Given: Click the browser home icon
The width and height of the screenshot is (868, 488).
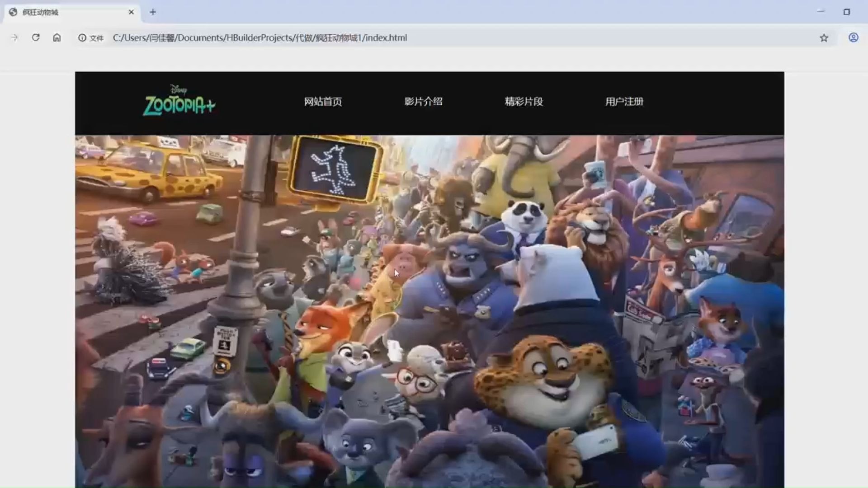Looking at the screenshot, I should point(57,38).
